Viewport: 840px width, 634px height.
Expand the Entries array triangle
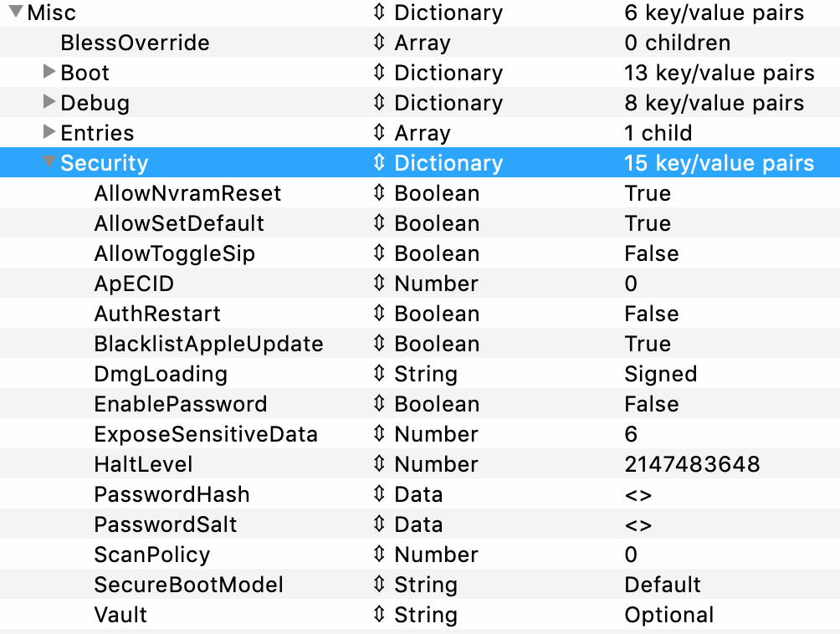(49, 133)
